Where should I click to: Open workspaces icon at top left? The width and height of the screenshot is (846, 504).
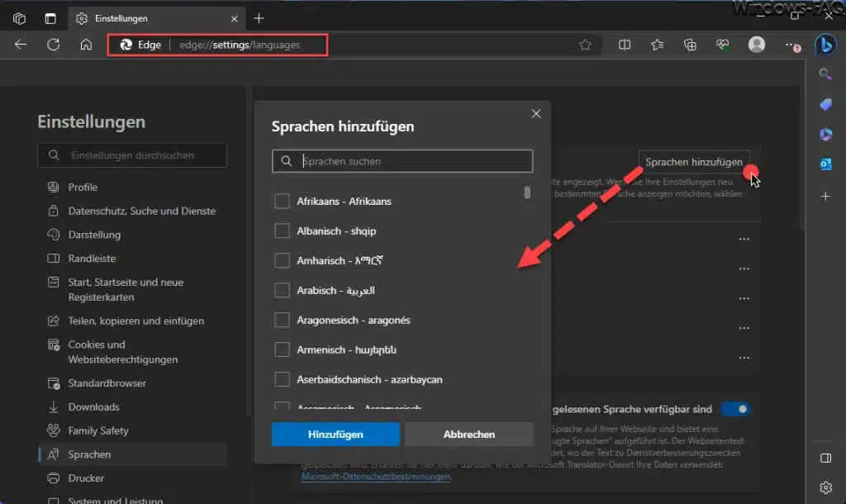(x=20, y=18)
